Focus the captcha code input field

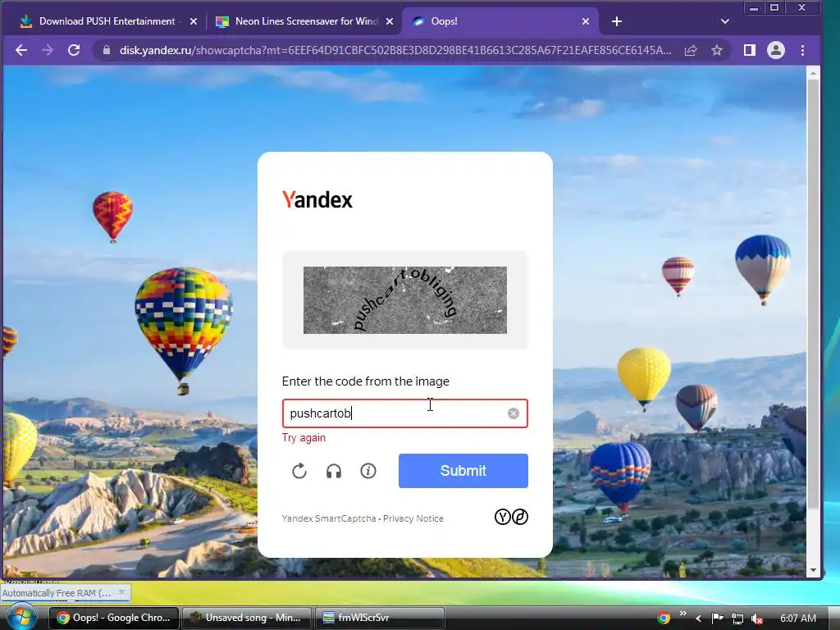(405, 413)
